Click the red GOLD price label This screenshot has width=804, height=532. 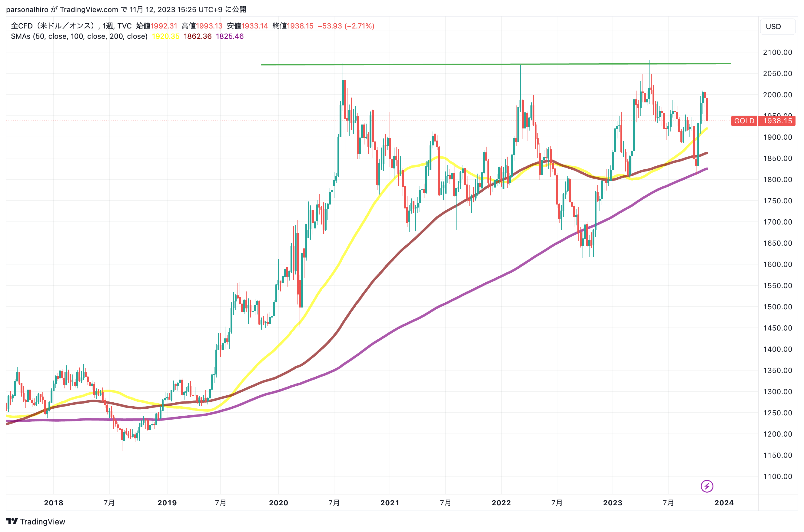[x=744, y=121]
